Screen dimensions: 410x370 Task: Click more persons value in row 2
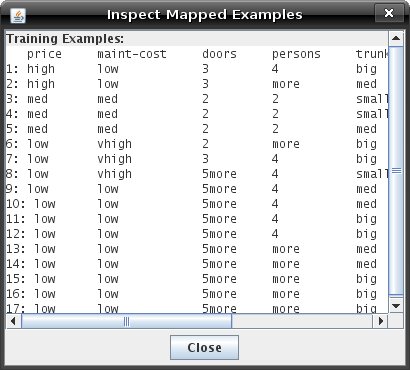point(286,84)
